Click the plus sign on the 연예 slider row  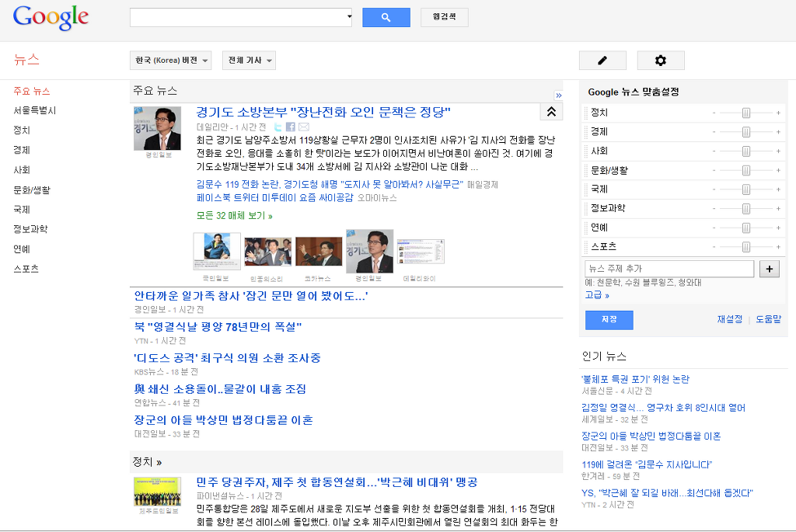777,228
